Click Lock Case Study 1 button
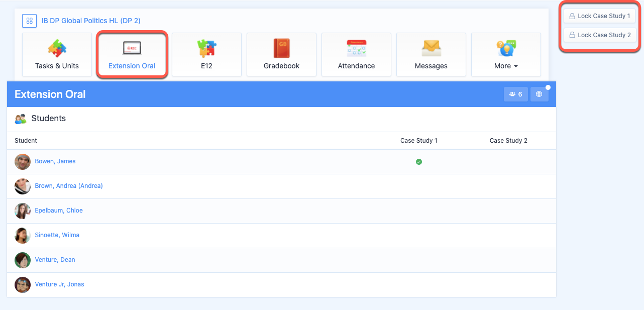Image resolution: width=644 pixels, height=310 pixels. tap(600, 16)
